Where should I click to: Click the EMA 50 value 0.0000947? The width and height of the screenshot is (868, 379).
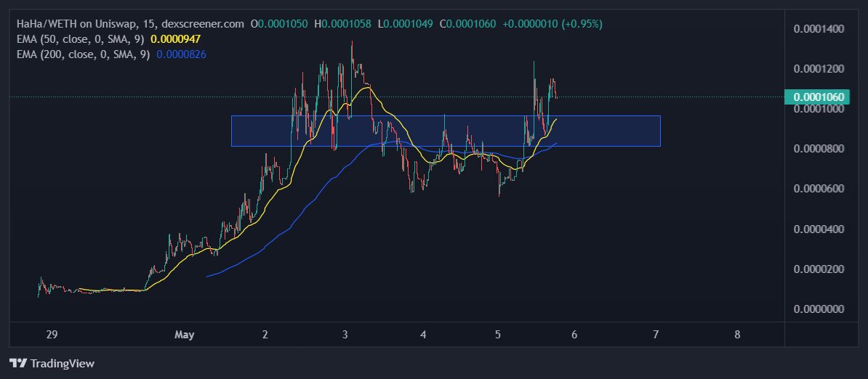175,39
